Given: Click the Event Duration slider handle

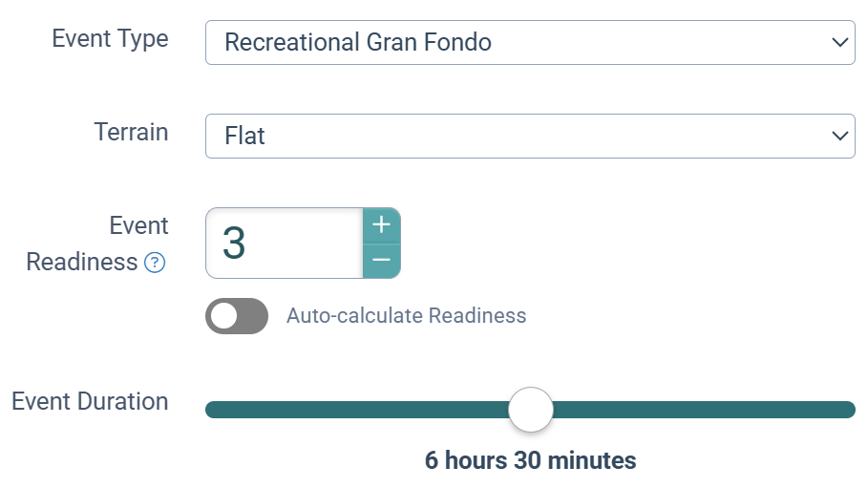Looking at the screenshot, I should tap(530, 410).
